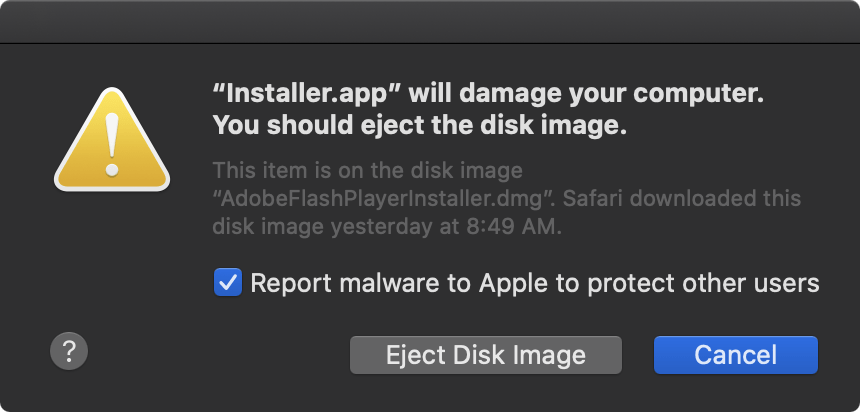Click the "Installer.app" will damage heading

(488, 95)
